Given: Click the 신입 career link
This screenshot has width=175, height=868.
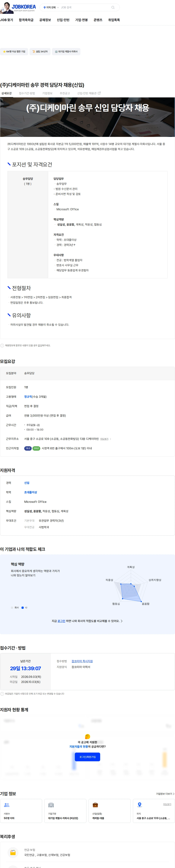Looking at the screenshot, I should tap(27, 483).
